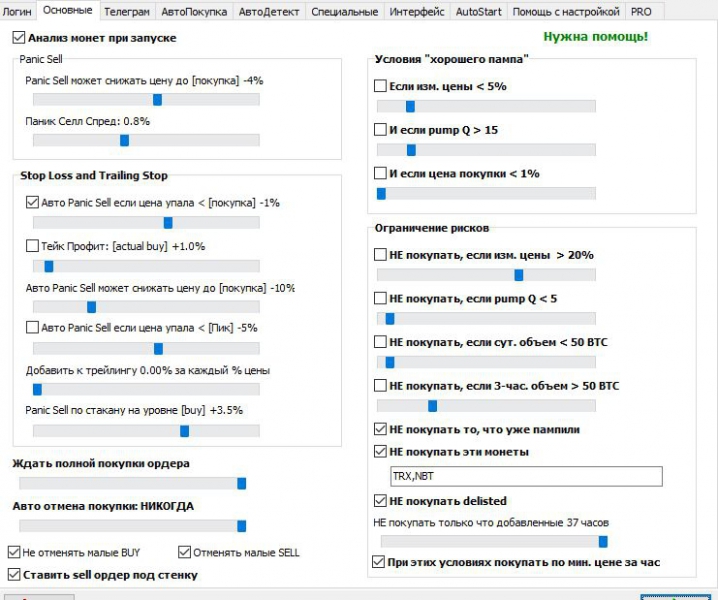Toggle 'Ставить sell ордер под стенку' checkbox
The width and height of the screenshot is (718, 600).
click(14, 575)
